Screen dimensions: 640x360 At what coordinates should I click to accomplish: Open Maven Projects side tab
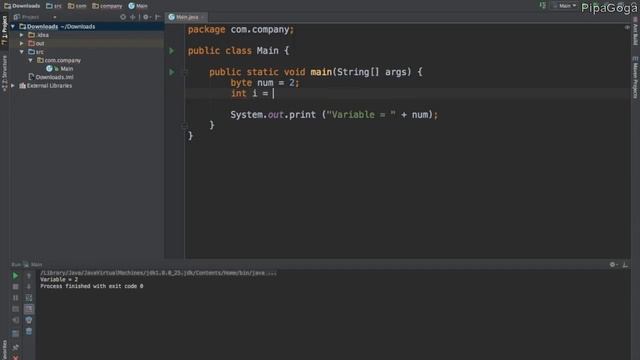(636, 78)
